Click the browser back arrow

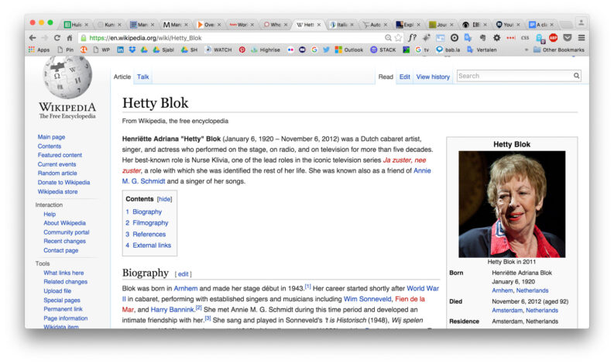click(33, 37)
